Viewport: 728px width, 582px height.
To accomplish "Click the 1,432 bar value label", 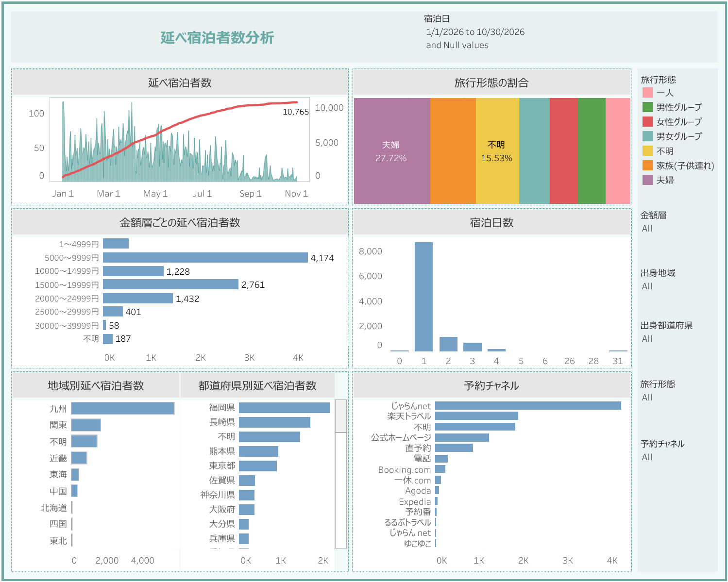I will tap(187, 299).
